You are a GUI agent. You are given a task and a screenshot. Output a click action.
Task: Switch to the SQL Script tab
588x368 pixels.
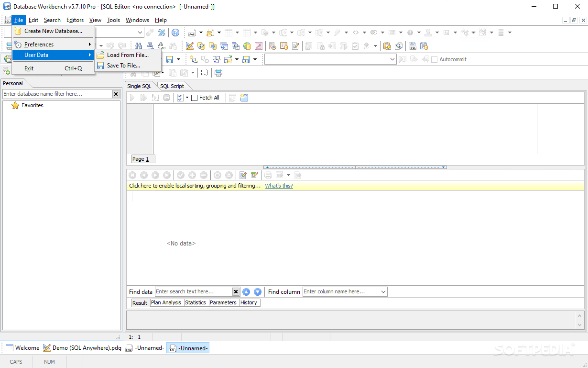pyautogui.click(x=172, y=86)
